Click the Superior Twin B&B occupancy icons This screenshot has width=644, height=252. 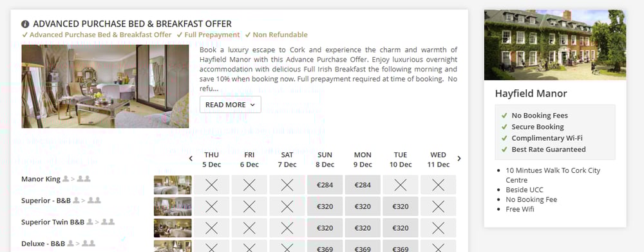tap(100, 222)
